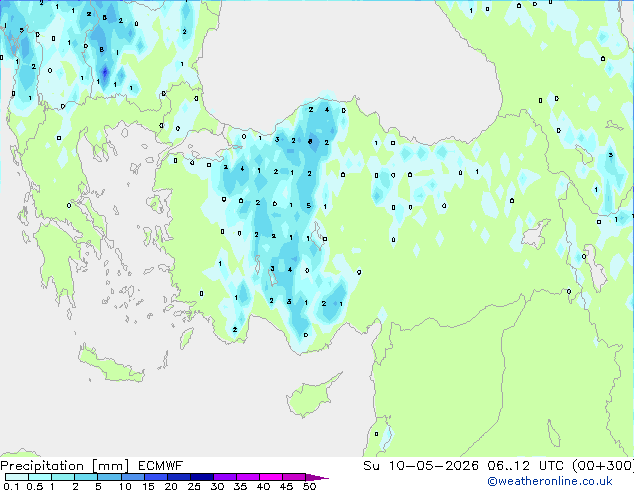Click legend label '20'
The width and height of the screenshot is (634, 490).
point(171,486)
